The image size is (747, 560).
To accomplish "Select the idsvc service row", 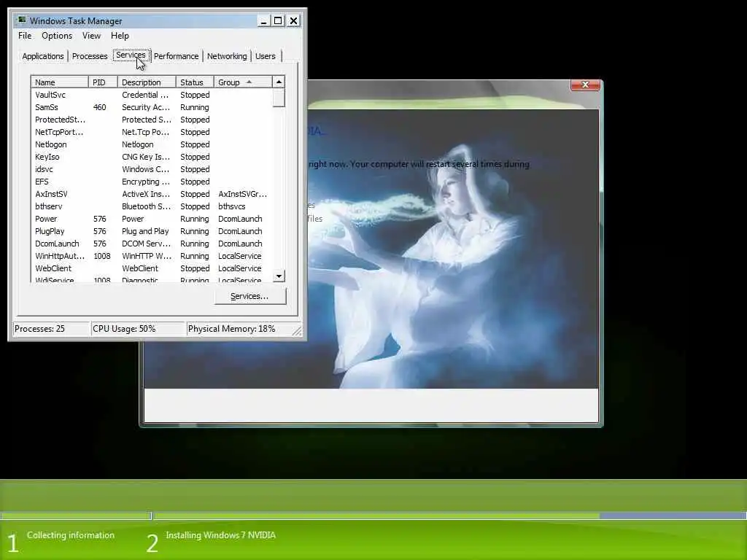I will point(152,169).
